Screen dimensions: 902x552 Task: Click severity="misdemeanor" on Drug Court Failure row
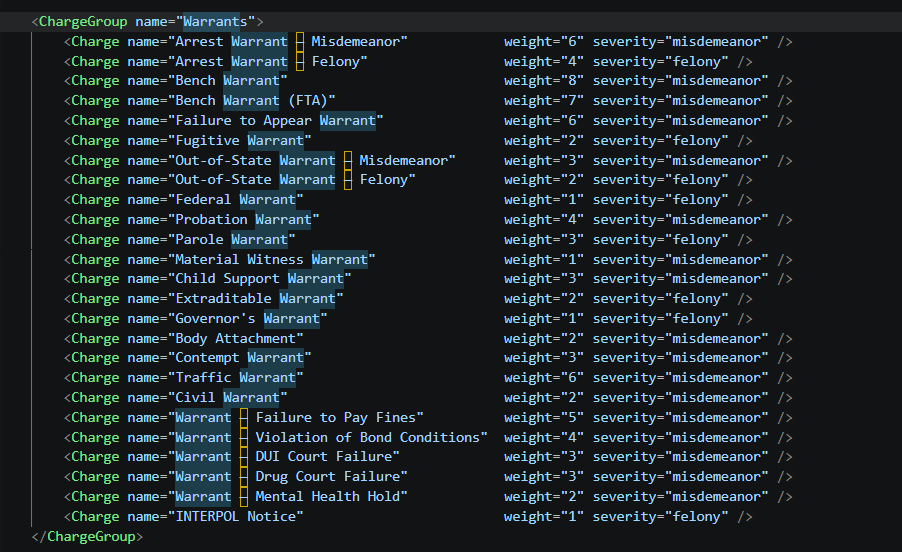(681, 477)
